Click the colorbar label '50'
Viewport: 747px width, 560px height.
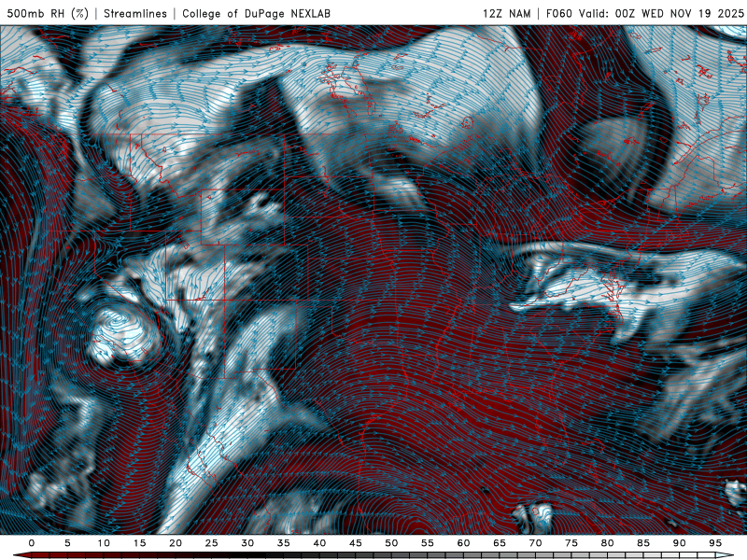[391, 543]
